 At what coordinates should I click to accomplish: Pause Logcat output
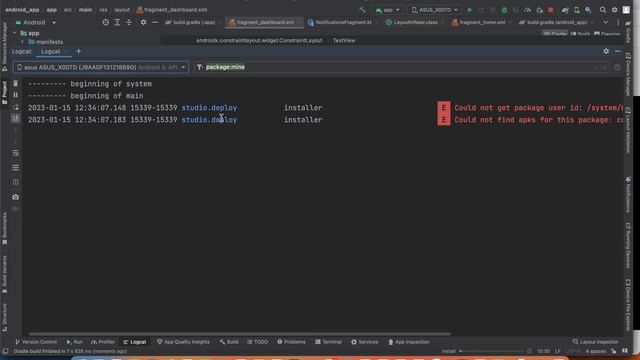(x=16, y=95)
